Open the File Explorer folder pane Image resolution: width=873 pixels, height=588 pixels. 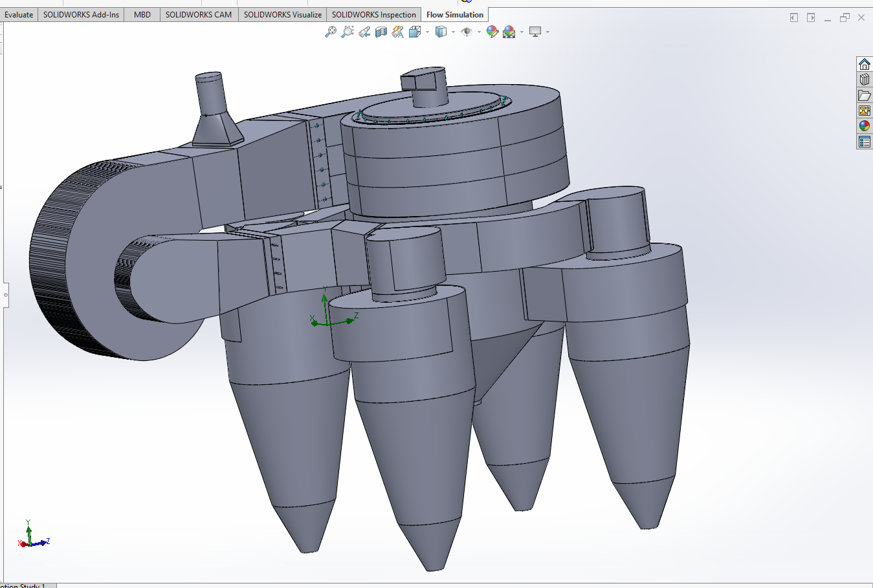point(865,95)
